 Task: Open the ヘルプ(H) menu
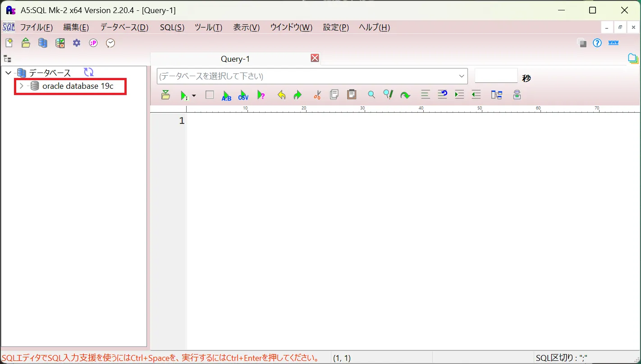click(x=374, y=27)
